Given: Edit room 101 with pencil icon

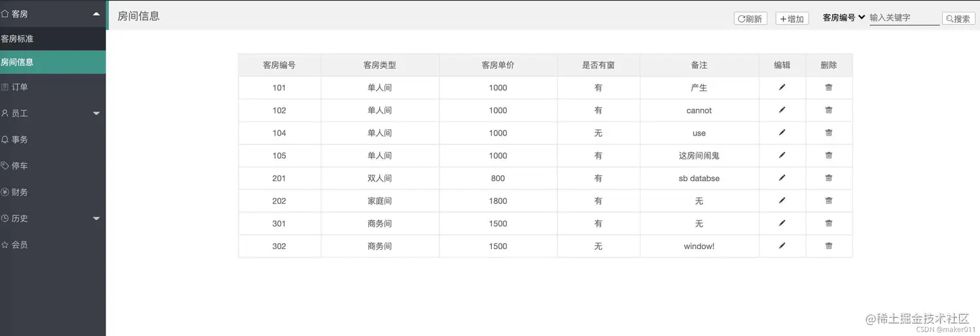Looking at the screenshot, I should (782, 87).
